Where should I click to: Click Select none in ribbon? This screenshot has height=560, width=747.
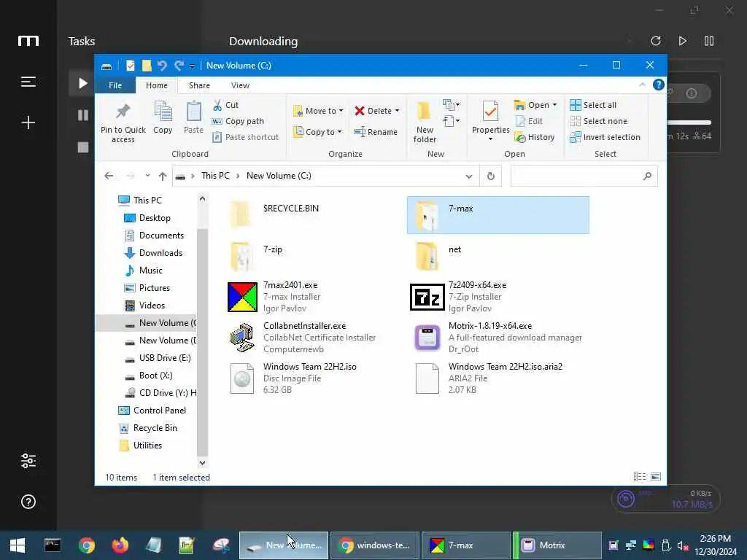pos(599,121)
